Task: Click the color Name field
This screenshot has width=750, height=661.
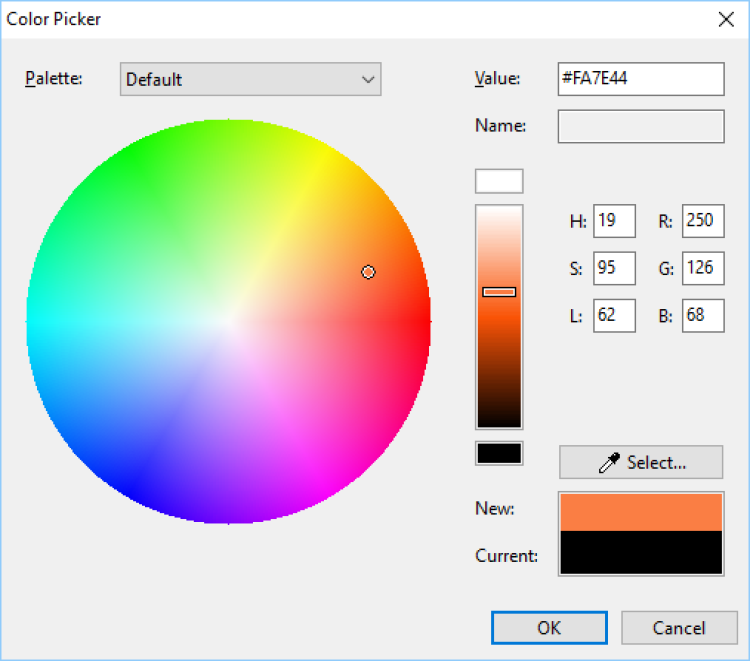Action: click(x=640, y=126)
